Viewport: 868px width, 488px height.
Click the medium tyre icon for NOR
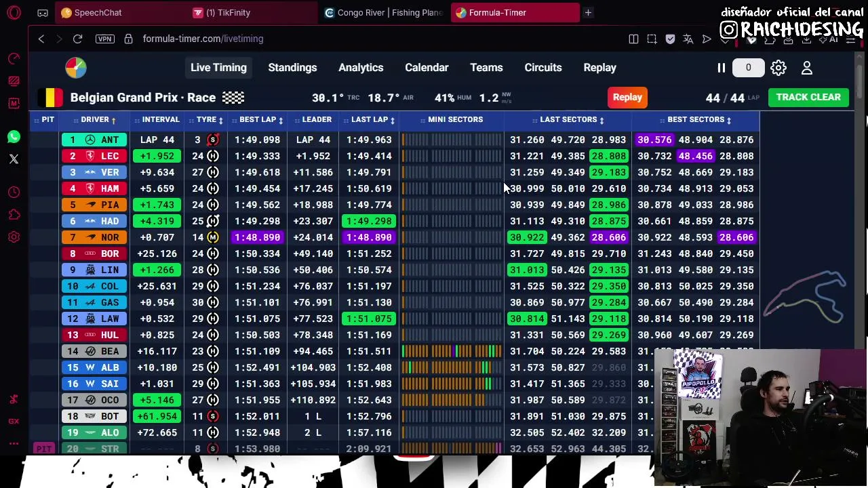(213, 237)
